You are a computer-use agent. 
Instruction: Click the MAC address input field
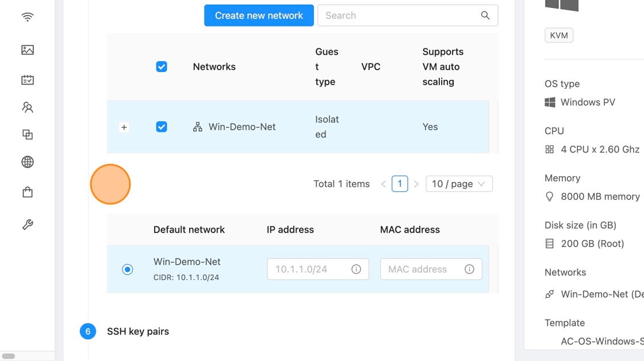click(423, 269)
